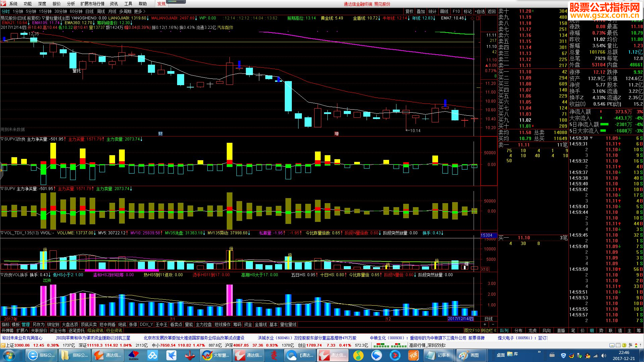Click the red-green up/down arrows status icon
644x362 pixels.
pos(635,345)
